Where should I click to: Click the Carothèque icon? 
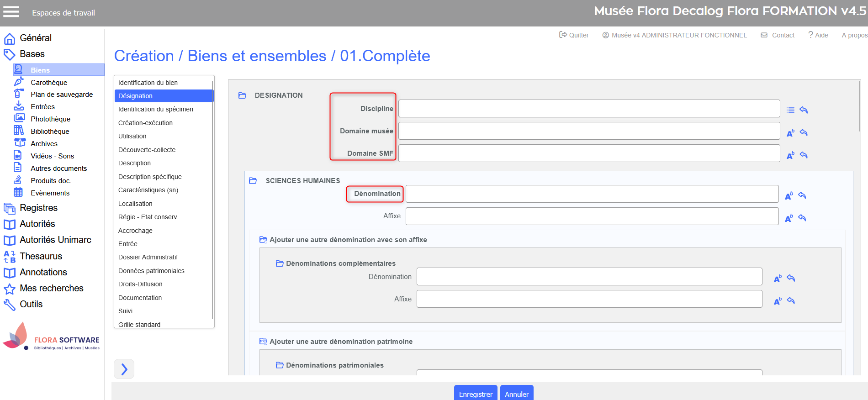(19, 82)
